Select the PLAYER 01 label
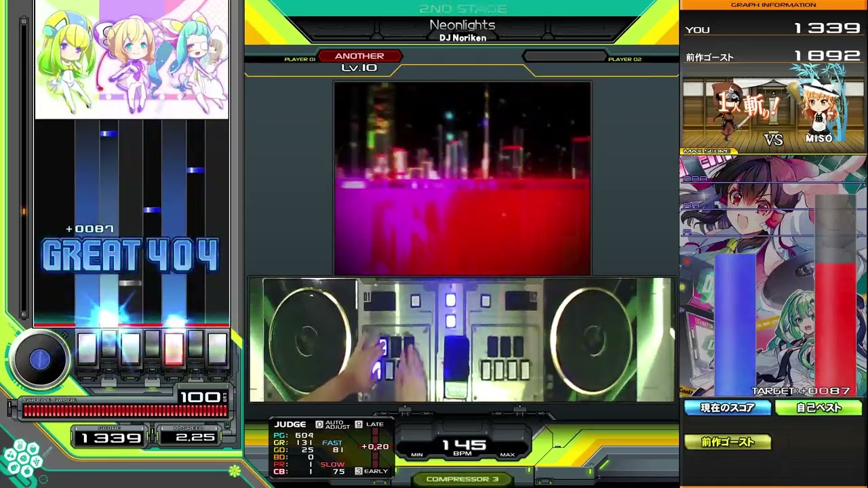 point(300,60)
